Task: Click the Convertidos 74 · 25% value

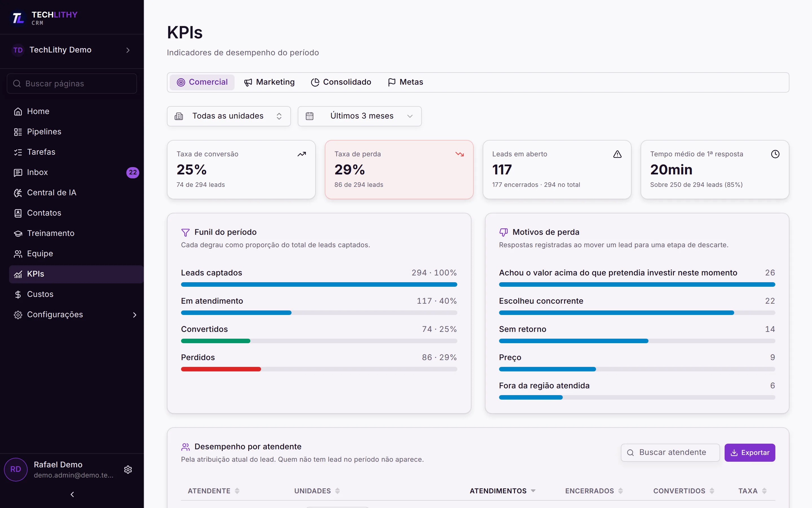Action: (439, 329)
